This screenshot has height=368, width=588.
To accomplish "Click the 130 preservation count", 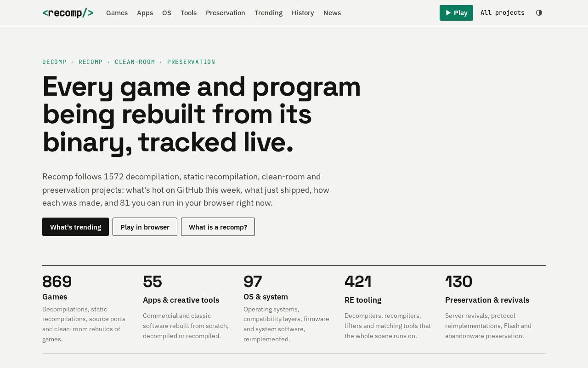I will click(x=458, y=282).
